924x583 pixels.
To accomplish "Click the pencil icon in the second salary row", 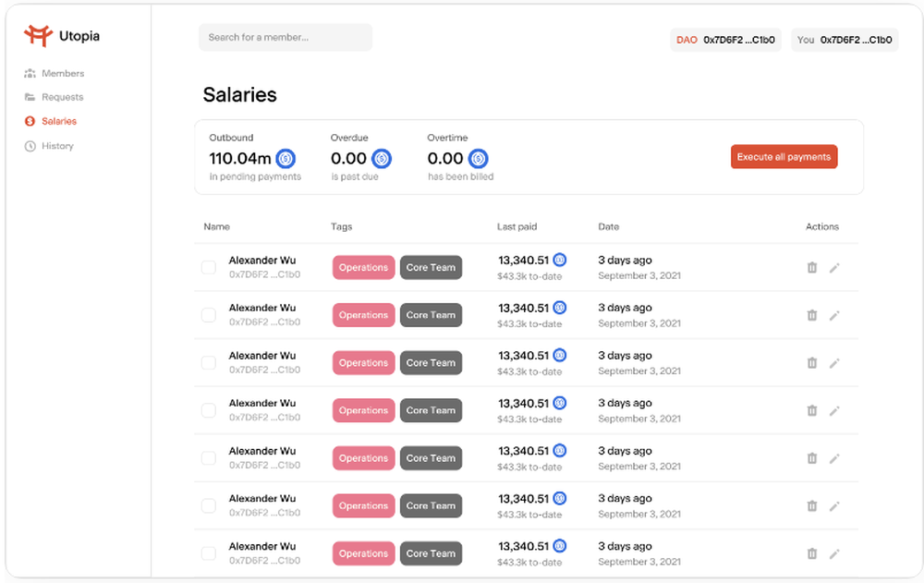I will click(x=834, y=315).
